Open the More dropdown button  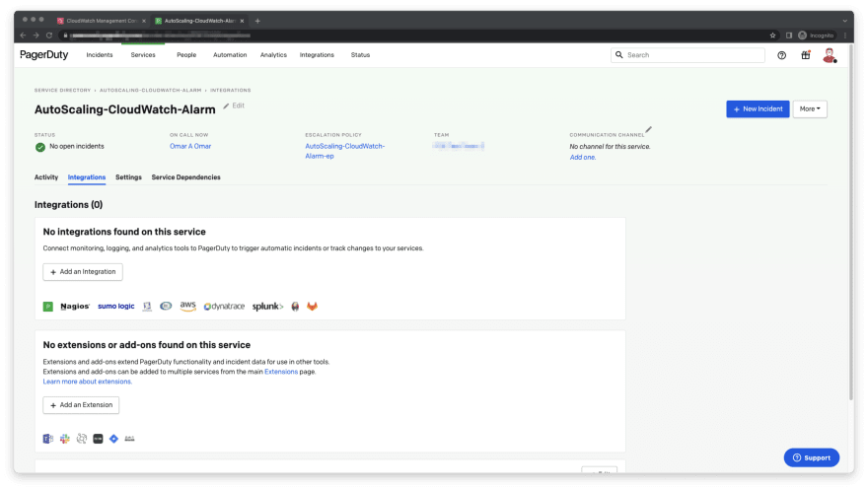tap(810, 109)
